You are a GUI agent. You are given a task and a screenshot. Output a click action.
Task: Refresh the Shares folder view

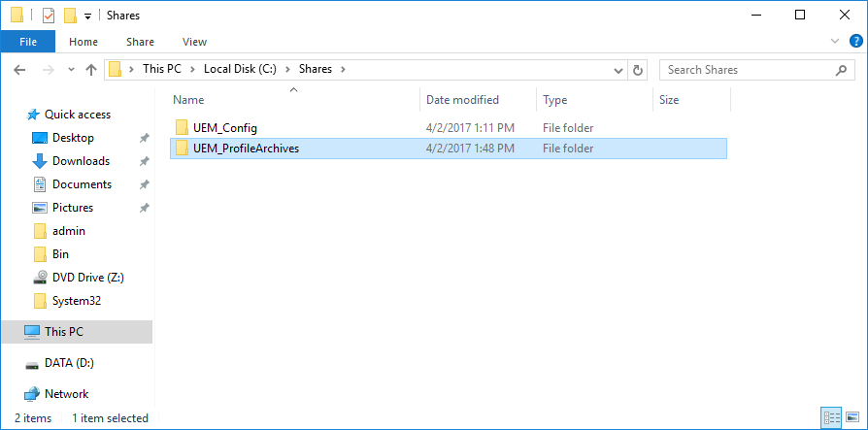pyautogui.click(x=638, y=70)
